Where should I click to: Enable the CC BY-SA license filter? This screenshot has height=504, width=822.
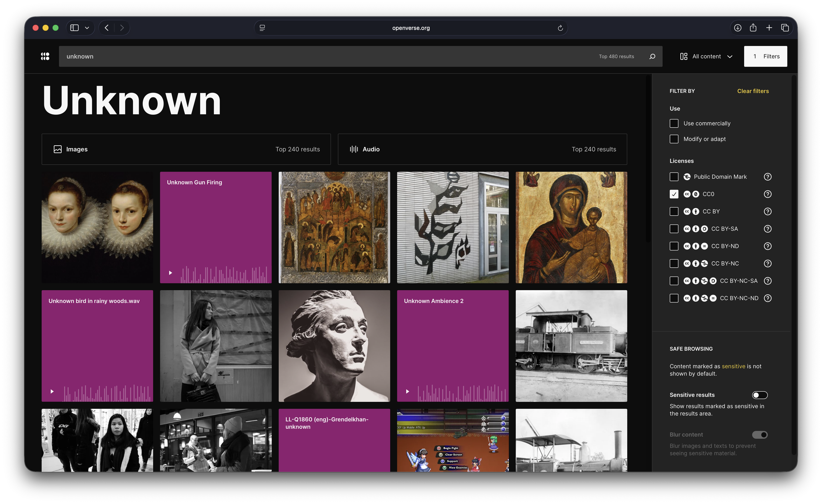674,229
